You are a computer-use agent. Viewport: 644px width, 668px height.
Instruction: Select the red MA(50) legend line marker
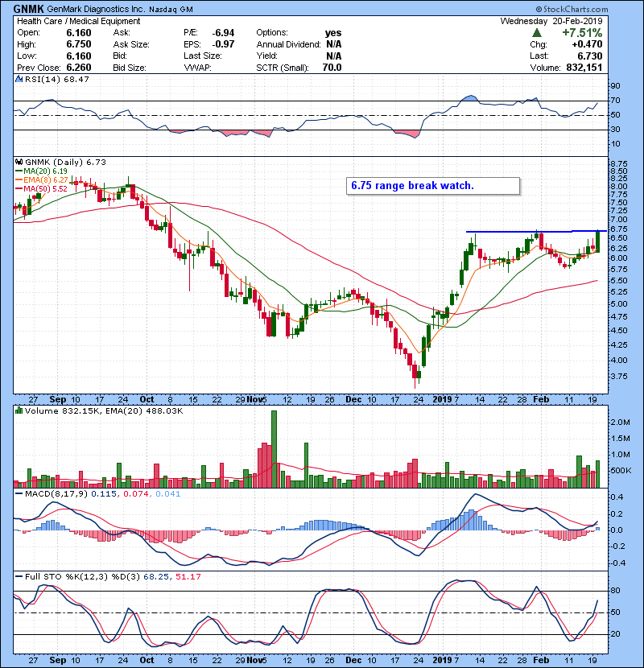coord(19,189)
